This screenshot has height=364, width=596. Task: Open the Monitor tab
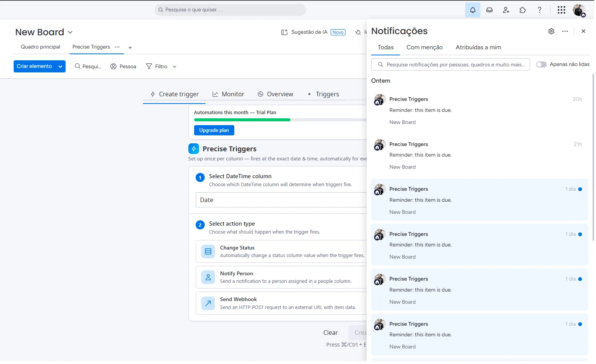click(x=228, y=94)
